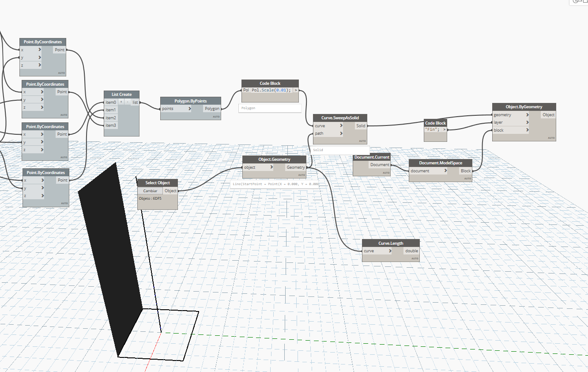Click the Solid output port
588x372 pixels.
[361, 126]
